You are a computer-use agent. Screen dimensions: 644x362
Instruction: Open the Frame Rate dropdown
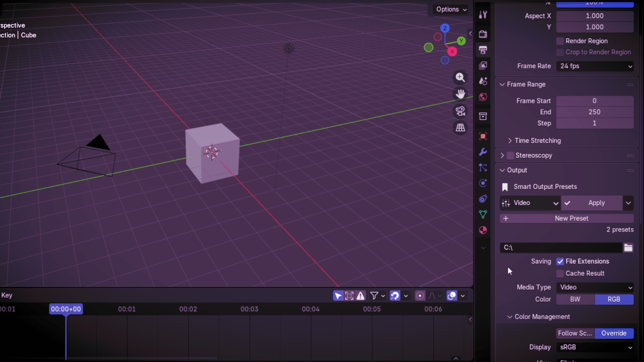(x=595, y=66)
